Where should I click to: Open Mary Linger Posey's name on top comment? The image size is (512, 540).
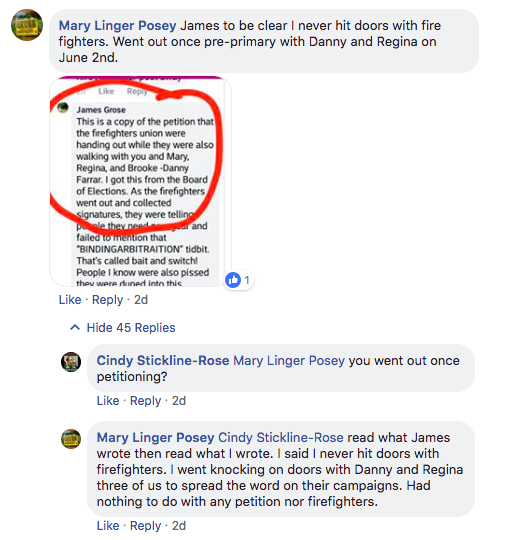click(x=117, y=25)
